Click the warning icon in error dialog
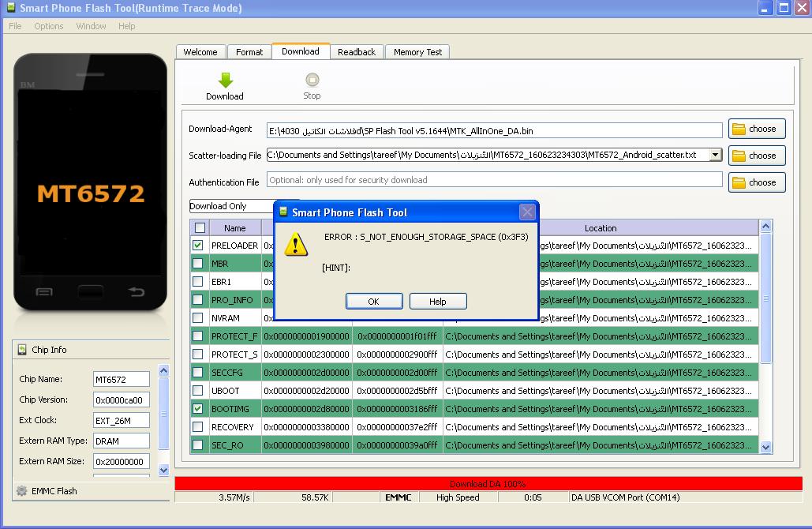This screenshot has width=812, height=529. click(296, 245)
